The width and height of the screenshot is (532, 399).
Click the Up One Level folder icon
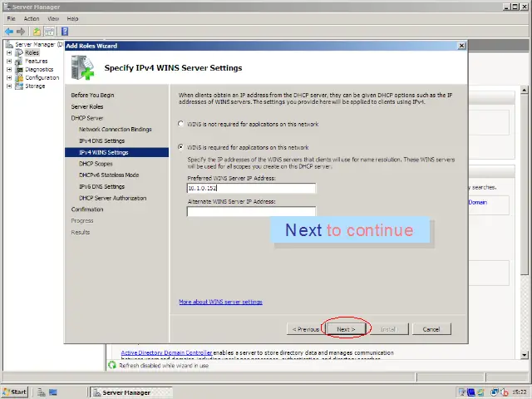[37, 31]
